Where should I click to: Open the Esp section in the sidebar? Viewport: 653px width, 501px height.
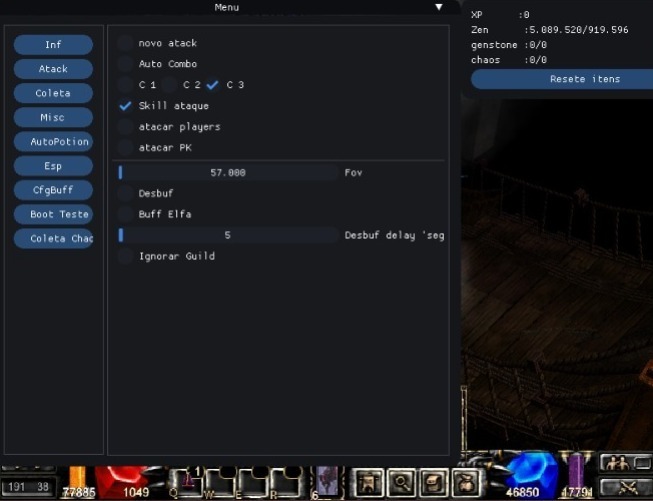[54, 166]
